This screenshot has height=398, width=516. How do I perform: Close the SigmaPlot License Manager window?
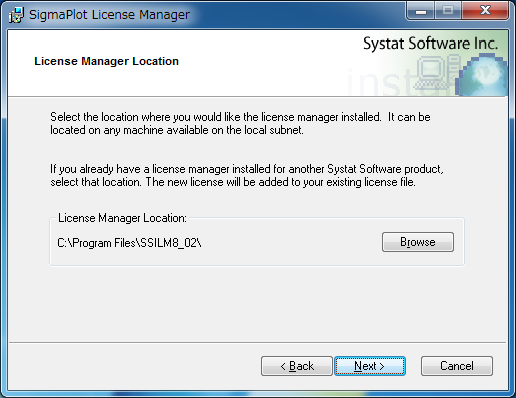tap(485, 11)
